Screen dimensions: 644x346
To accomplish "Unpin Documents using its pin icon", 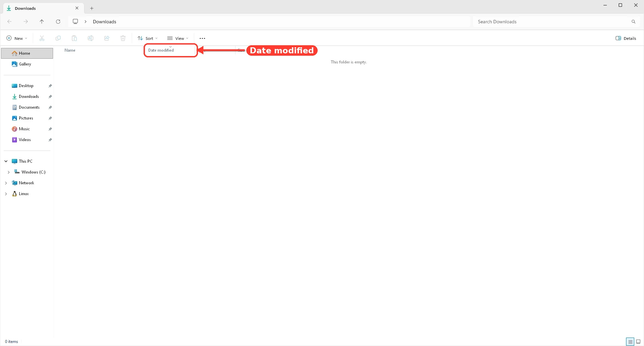I will [50, 107].
